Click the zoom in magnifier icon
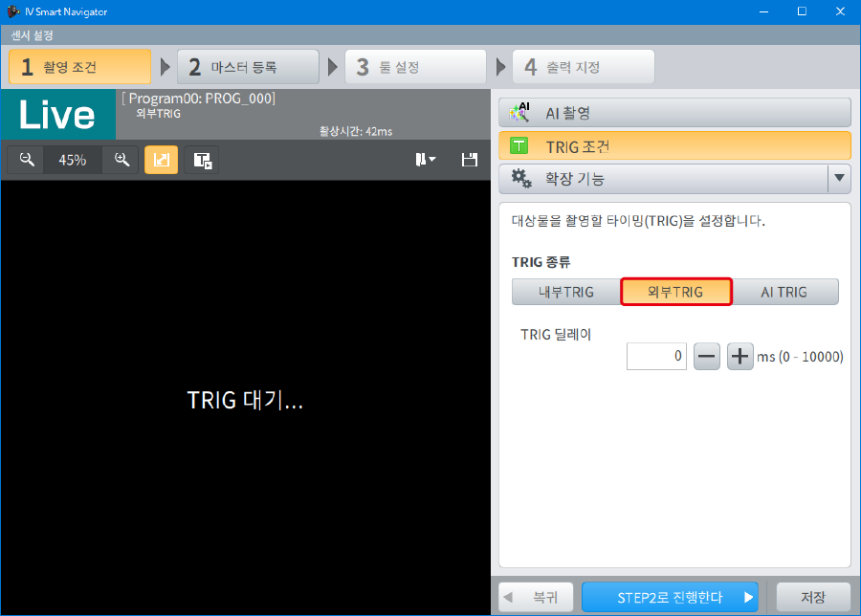 121,160
